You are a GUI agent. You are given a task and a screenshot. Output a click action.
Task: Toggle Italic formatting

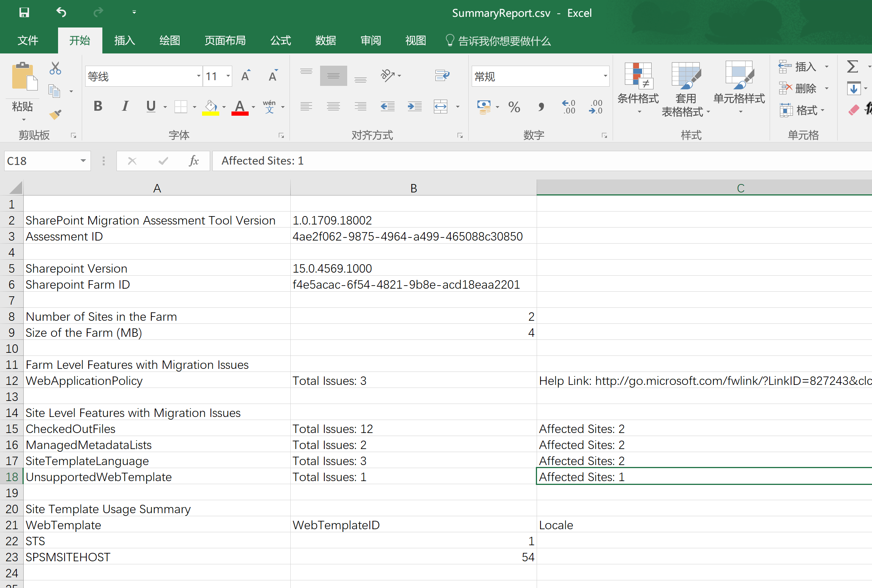click(125, 106)
